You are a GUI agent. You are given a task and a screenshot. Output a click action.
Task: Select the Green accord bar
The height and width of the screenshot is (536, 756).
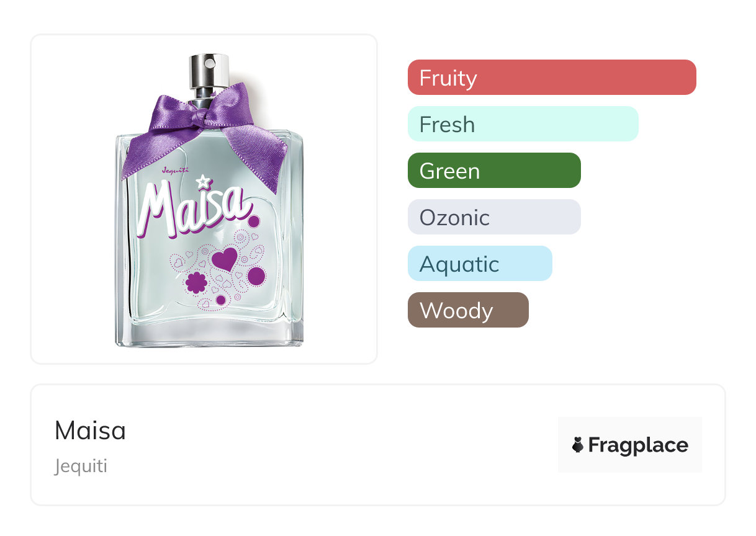tap(493, 171)
